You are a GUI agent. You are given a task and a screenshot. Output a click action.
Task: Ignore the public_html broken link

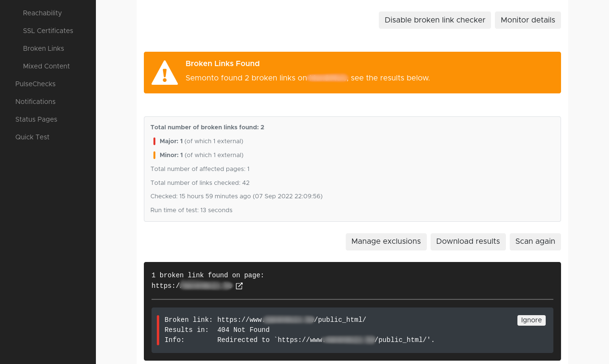[x=531, y=320]
